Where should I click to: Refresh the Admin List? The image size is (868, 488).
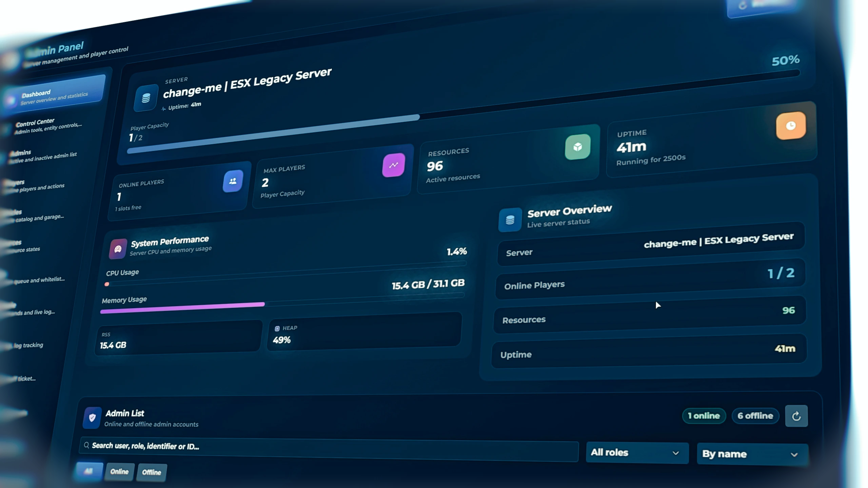click(x=796, y=416)
